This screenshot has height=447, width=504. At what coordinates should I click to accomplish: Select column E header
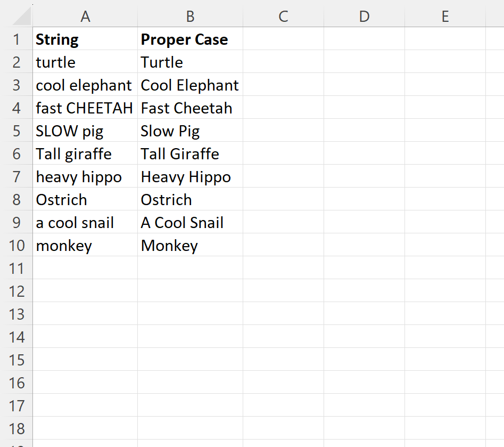pyautogui.click(x=445, y=17)
